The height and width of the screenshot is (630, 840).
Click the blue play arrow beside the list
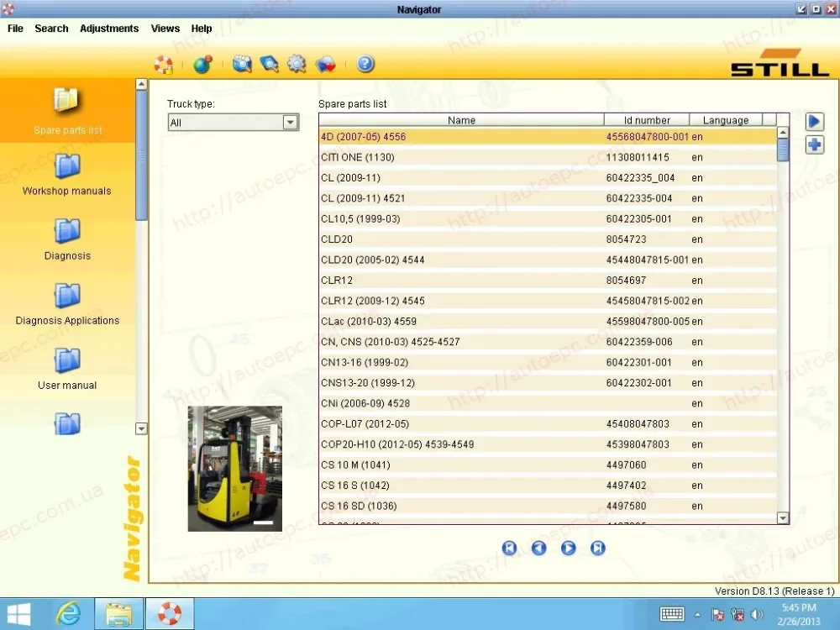click(814, 122)
